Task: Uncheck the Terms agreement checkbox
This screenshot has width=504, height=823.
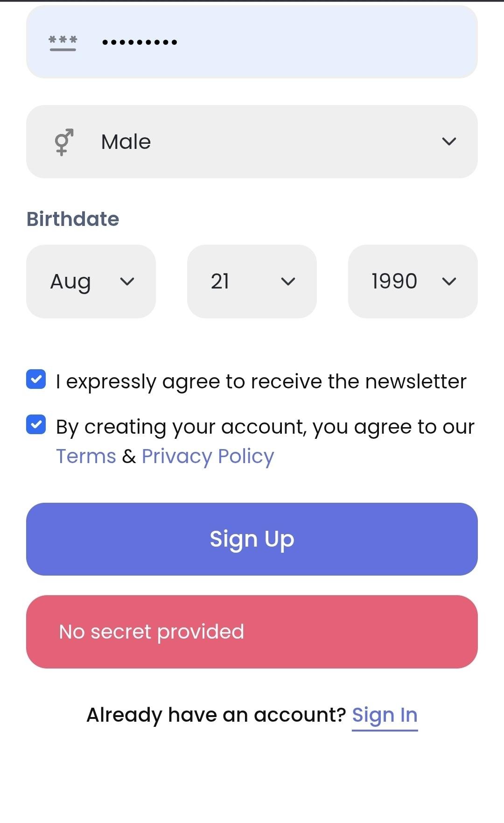Action: point(36,424)
